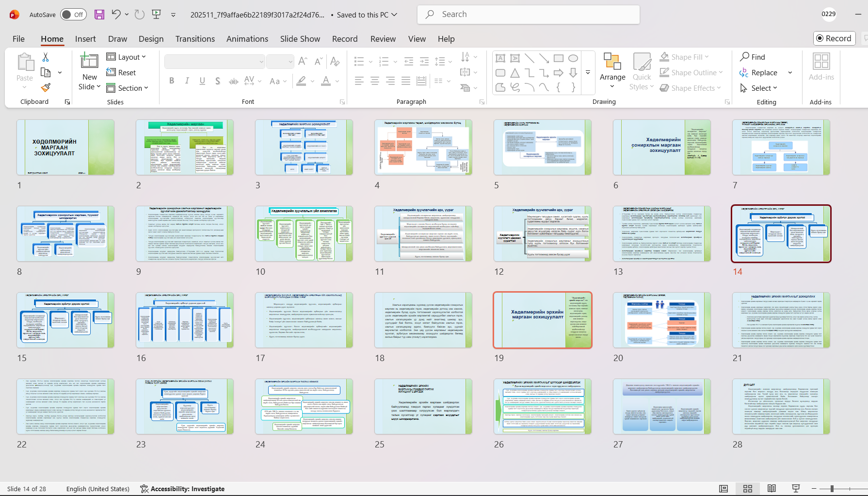The height and width of the screenshot is (496, 868).
Task: Click the Cut scissors icon
Action: point(46,57)
